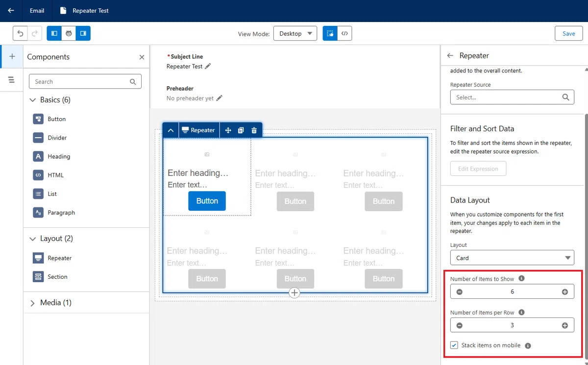Viewport: 588px width, 365px height.
Task: Show info for Stack items on mobile
Action: tap(528, 345)
